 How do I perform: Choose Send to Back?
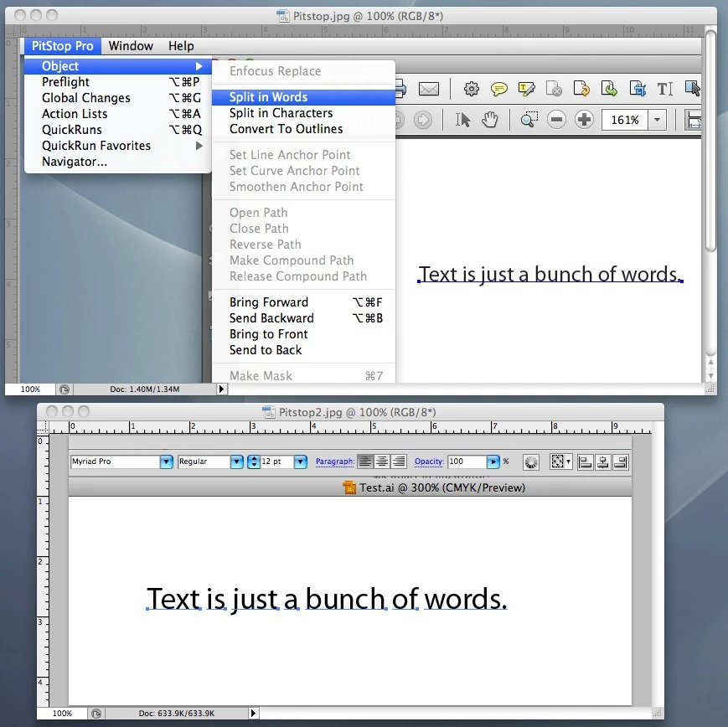[303, 349]
